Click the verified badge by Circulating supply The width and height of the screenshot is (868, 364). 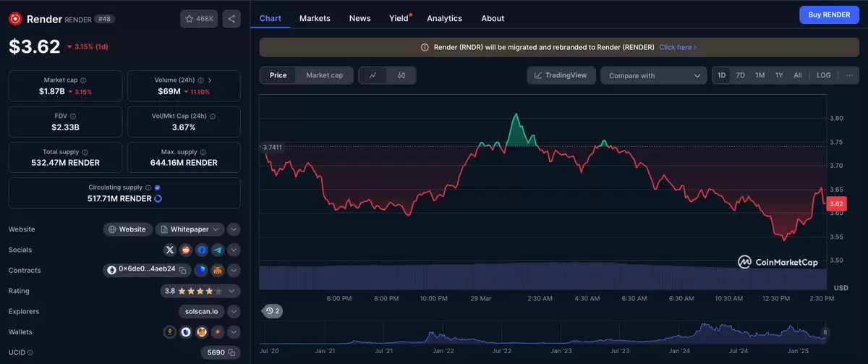tap(158, 187)
